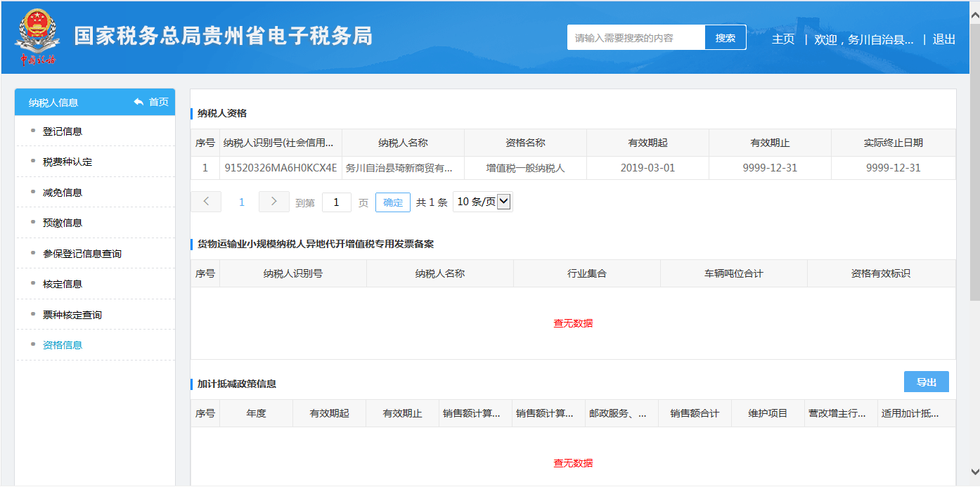The width and height of the screenshot is (980, 487).
Task: Click the tax bureau emblem logo
Action: (37, 38)
